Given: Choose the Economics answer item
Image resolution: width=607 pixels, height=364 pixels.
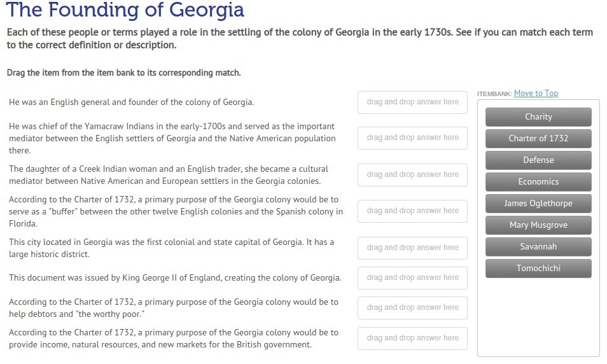Looking at the screenshot, I should pos(538,182).
